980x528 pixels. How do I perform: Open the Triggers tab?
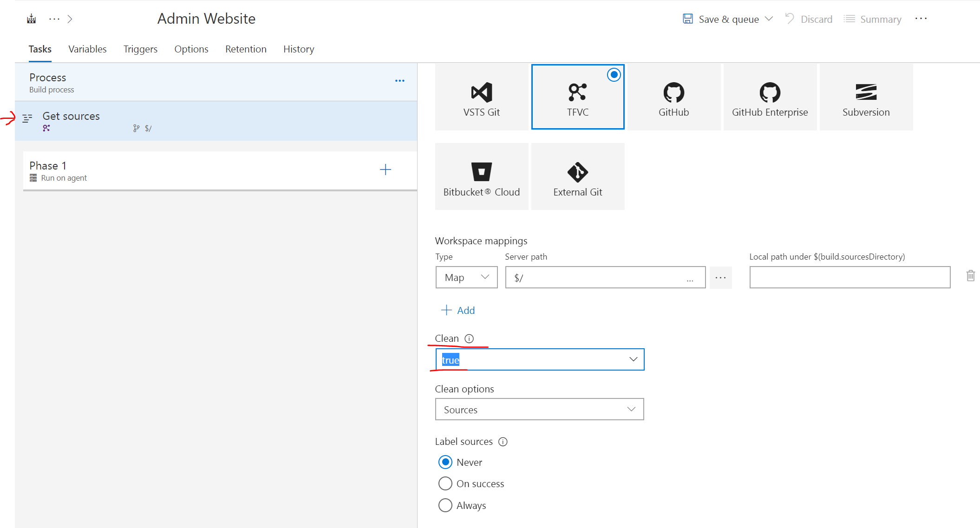click(x=140, y=49)
